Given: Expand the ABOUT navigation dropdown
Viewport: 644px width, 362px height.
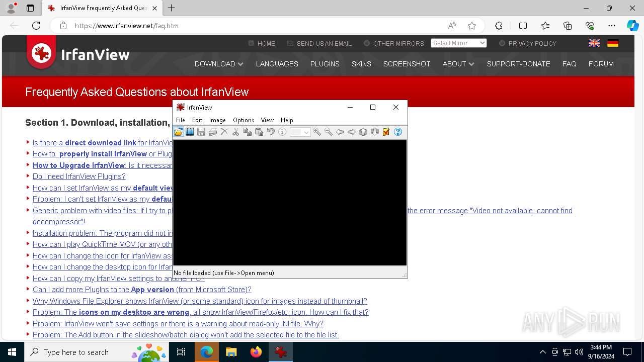Looking at the screenshot, I should point(458,64).
